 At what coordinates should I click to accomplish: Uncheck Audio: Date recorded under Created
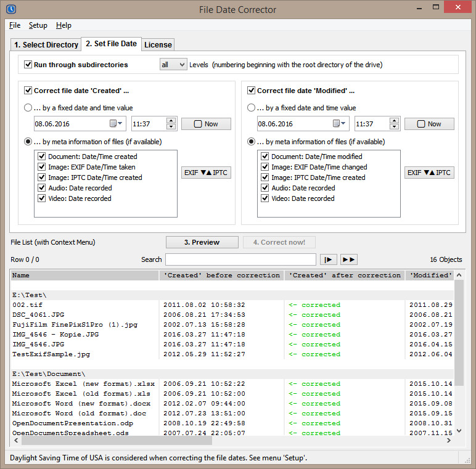41,188
